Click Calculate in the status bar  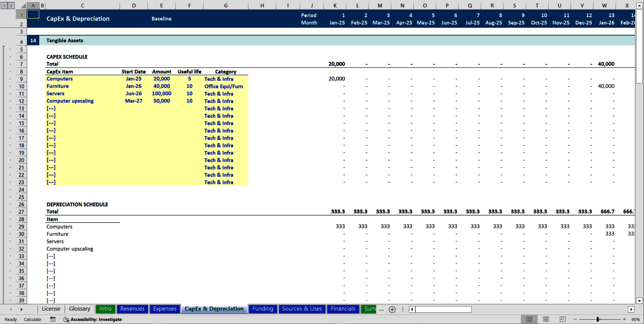[x=32, y=319]
